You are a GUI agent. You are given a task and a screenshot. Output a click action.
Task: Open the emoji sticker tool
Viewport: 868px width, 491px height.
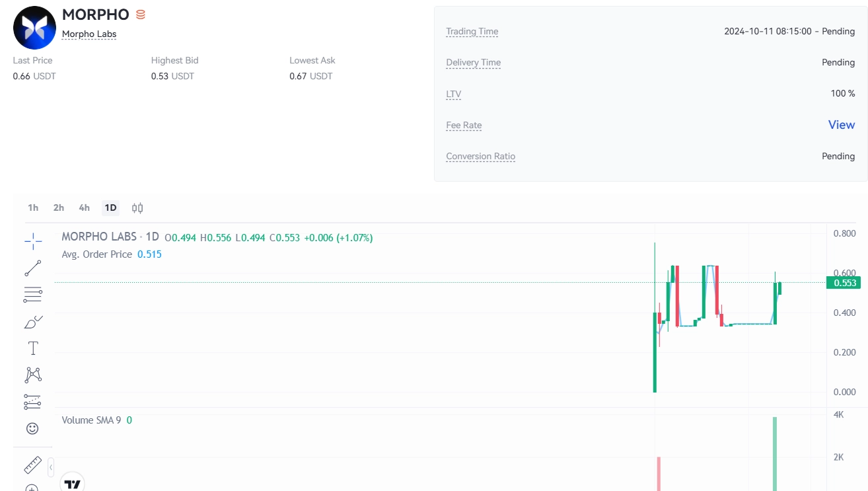click(33, 428)
